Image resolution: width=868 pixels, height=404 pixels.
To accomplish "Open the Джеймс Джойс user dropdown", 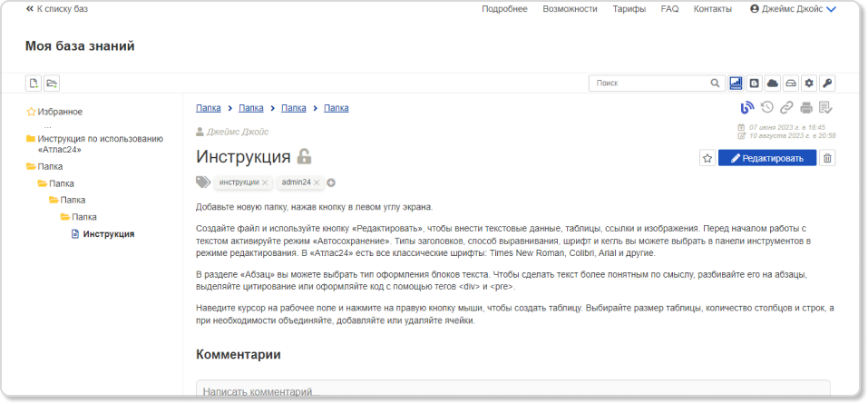I will click(793, 9).
